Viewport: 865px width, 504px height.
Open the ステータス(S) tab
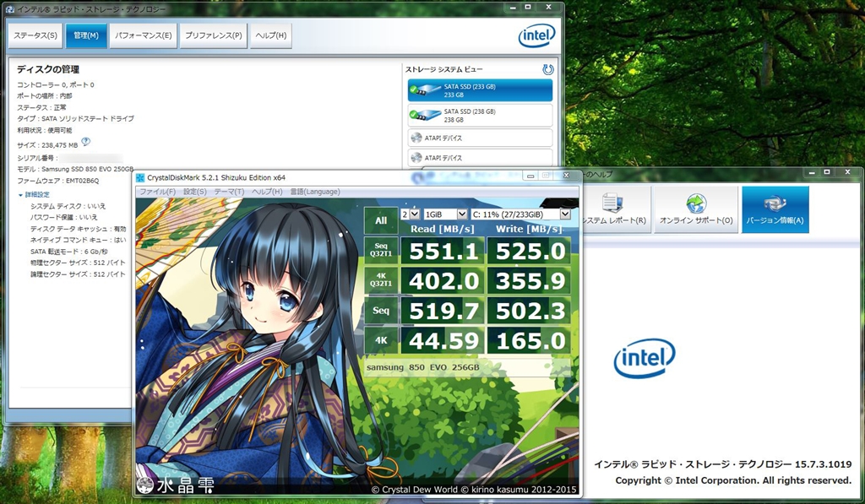(x=35, y=35)
